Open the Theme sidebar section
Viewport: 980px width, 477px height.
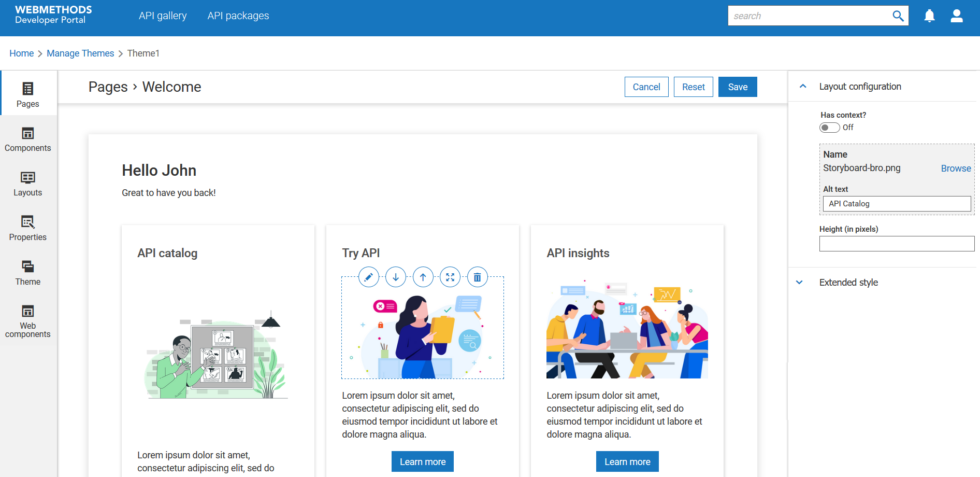pos(28,273)
